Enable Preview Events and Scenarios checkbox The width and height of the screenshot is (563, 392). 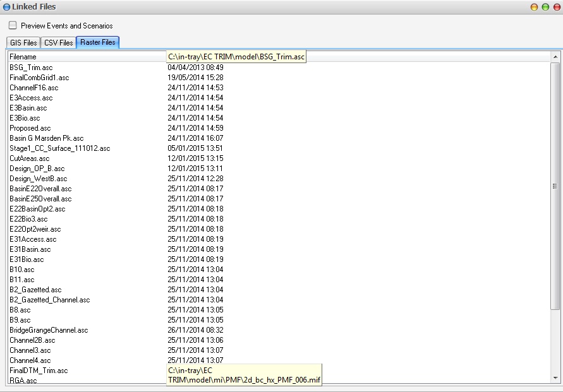coord(13,26)
